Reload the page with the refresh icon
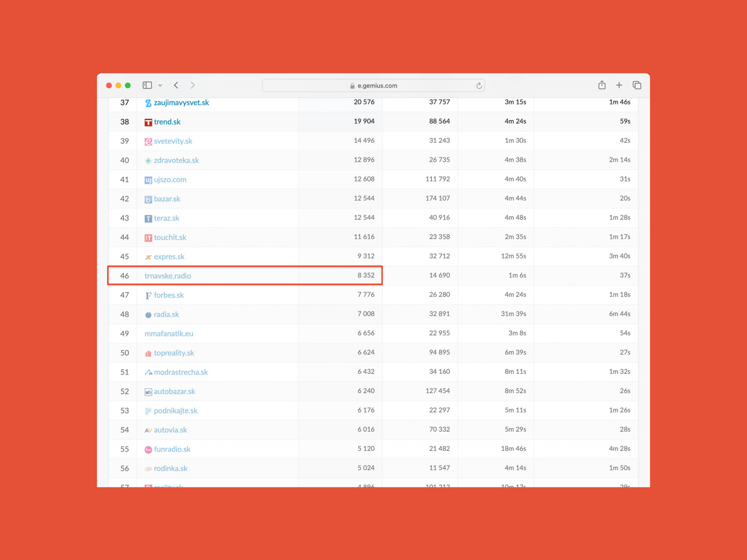This screenshot has width=747, height=560. 479,85
